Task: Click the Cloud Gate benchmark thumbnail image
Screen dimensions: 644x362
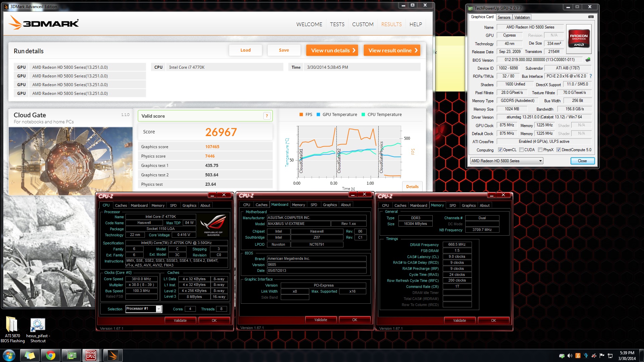Action: (70, 161)
